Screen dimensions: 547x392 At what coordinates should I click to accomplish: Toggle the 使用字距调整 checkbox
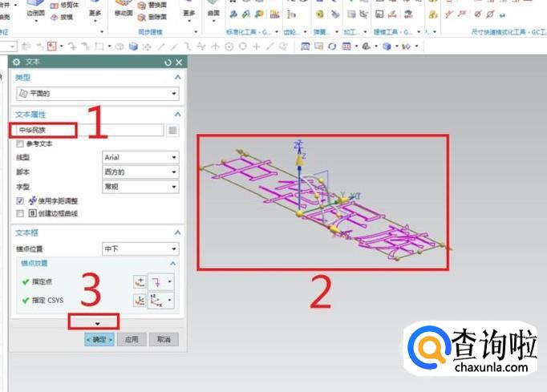coord(20,200)
